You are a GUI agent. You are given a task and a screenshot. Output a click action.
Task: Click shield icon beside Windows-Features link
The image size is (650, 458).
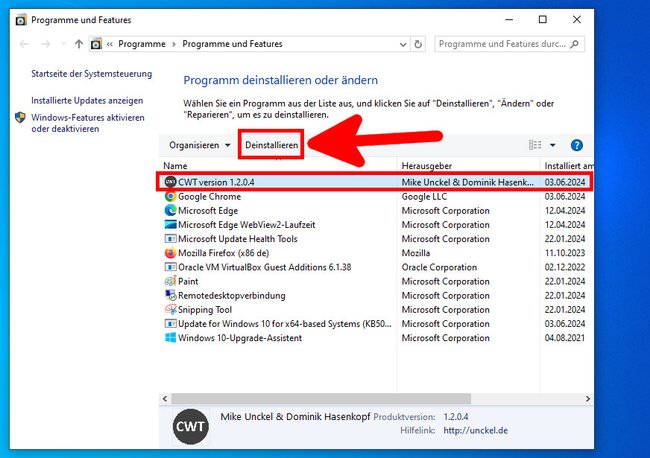tap(20, 118)
